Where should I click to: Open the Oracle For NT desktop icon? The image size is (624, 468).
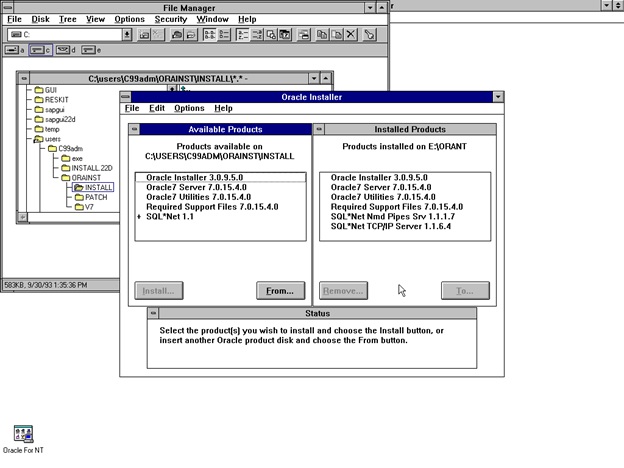click(x=23, y=434)
